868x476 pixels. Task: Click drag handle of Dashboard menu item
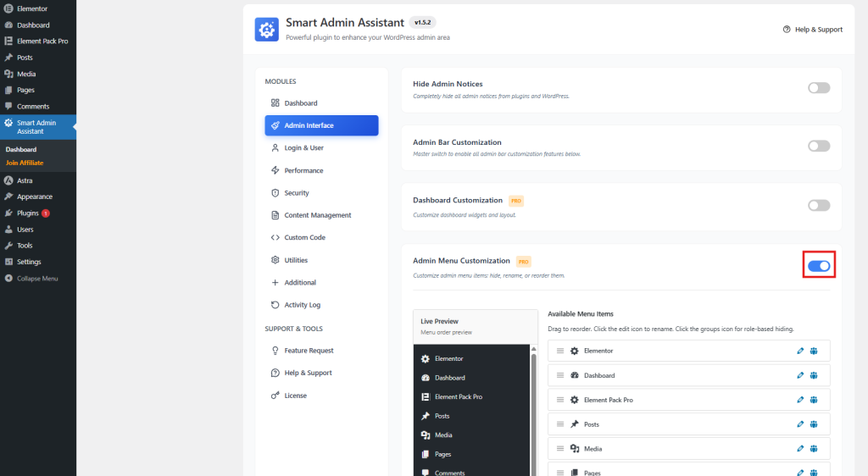click(x=560, y=375)
